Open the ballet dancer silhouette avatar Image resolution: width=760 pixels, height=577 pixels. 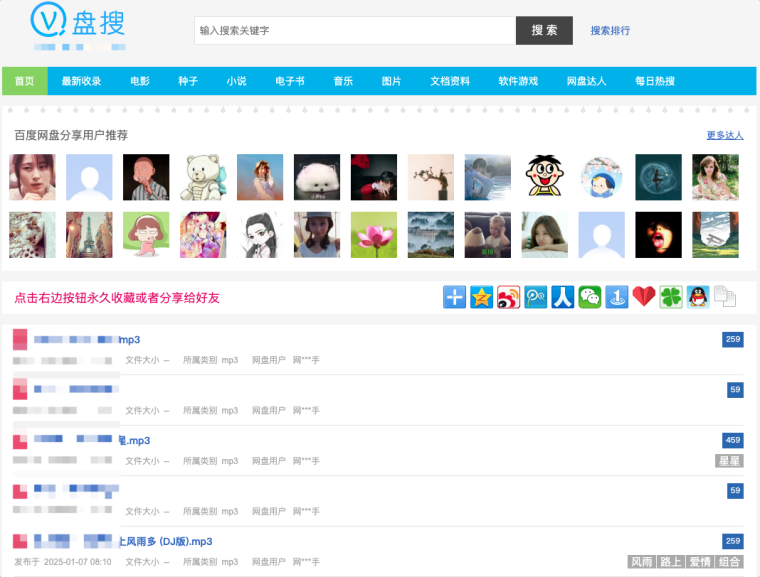(659, 177)
